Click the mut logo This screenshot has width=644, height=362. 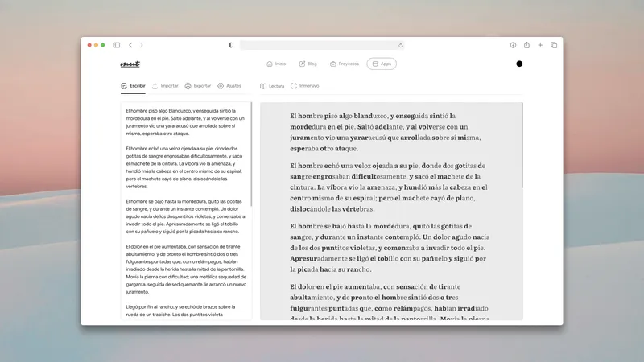[130, 64]
